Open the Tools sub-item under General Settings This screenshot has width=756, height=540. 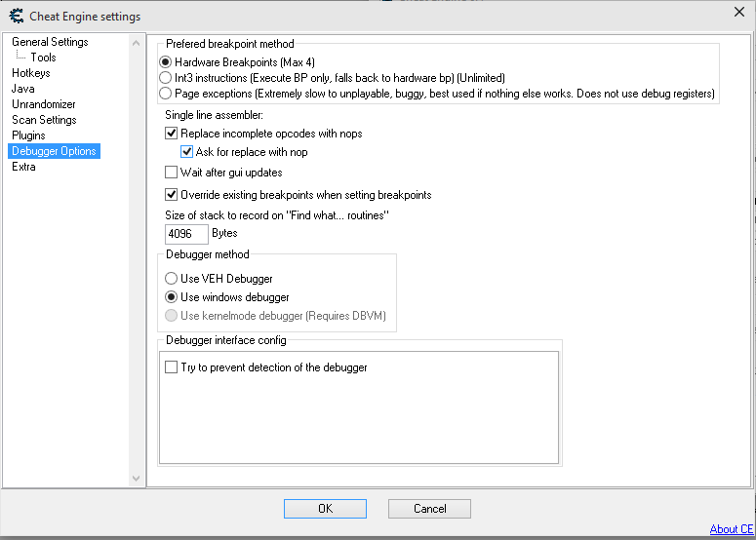[43, 58]
